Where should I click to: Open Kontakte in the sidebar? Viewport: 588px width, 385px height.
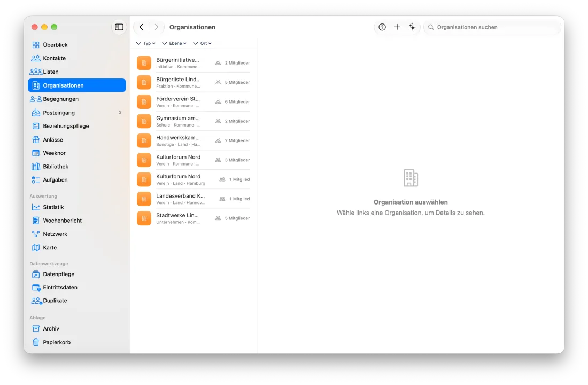click(x=77, y=58)
